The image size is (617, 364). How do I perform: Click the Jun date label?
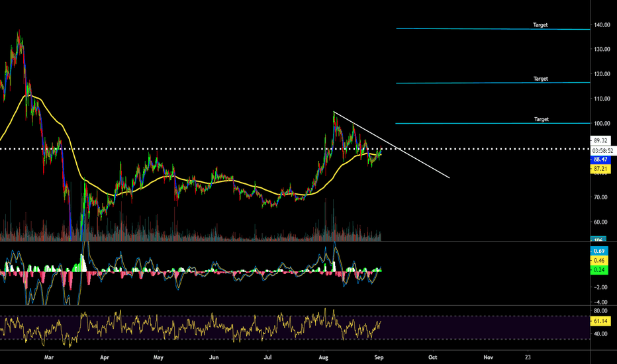214,357
